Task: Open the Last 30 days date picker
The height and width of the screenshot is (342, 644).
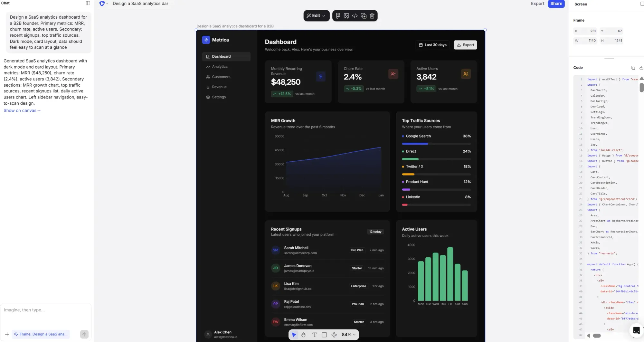Action: (432, 45)
